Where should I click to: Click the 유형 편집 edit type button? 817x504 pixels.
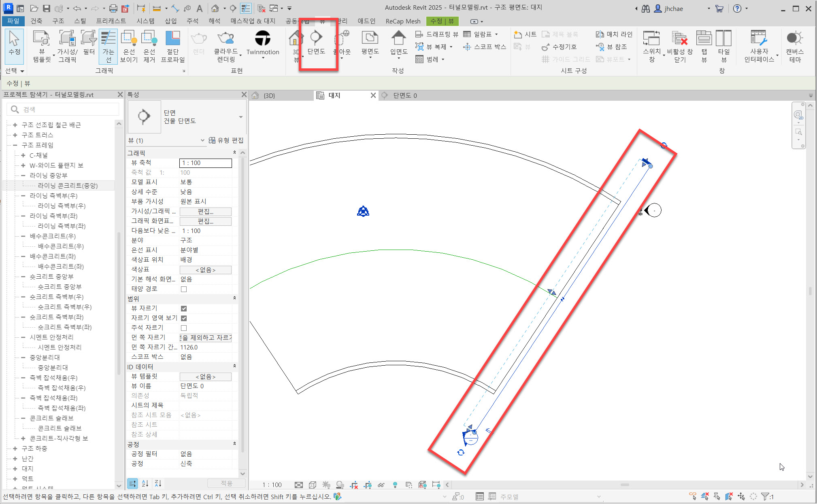pyautogui.click(x=226, y=140)
